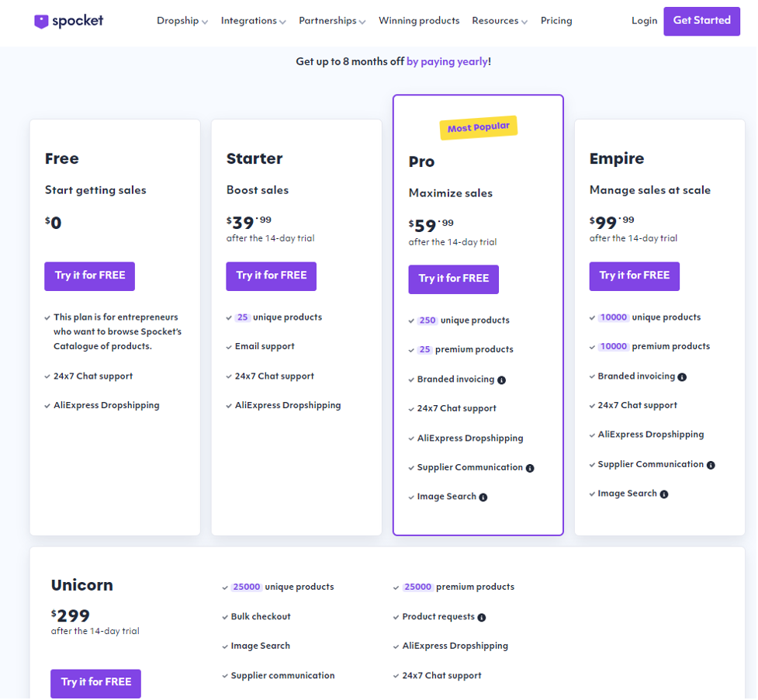Screen dimensions: 758x700
Task: Open the Resources dropdown menu
Action: click(500, 21)
